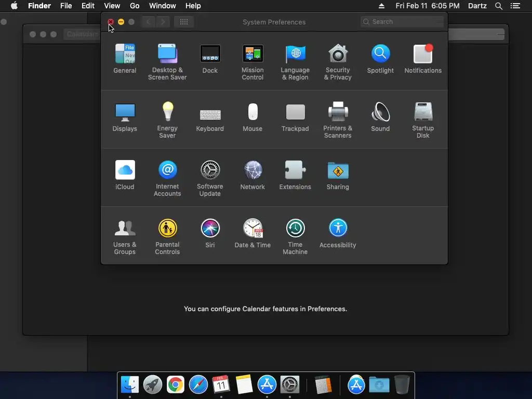Open Notification Center list icon
Image resolution: width=532 pixels, height=399 pixels.
pos(515,6)
